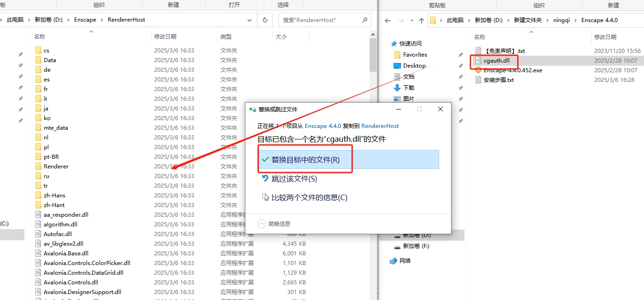Click the Avalonia.Controls.DataGrid.dll file icon

click(x=39, y=272)
